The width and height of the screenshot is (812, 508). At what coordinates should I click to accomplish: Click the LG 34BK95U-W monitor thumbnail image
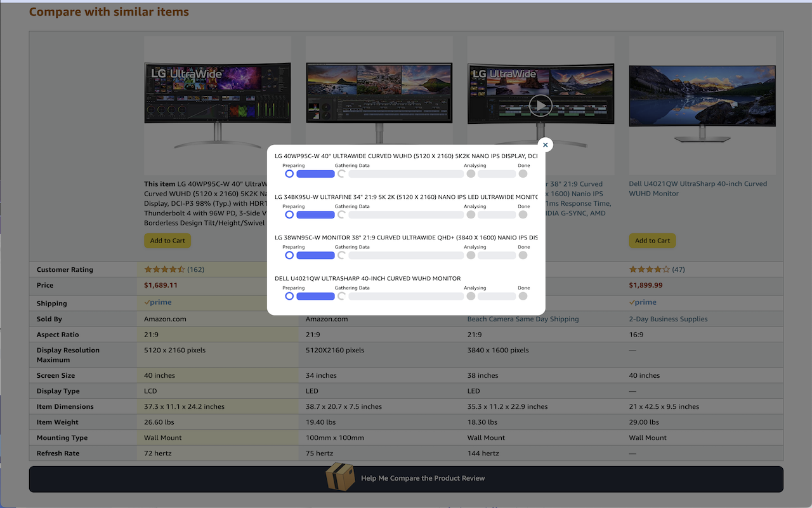point(379,92)
